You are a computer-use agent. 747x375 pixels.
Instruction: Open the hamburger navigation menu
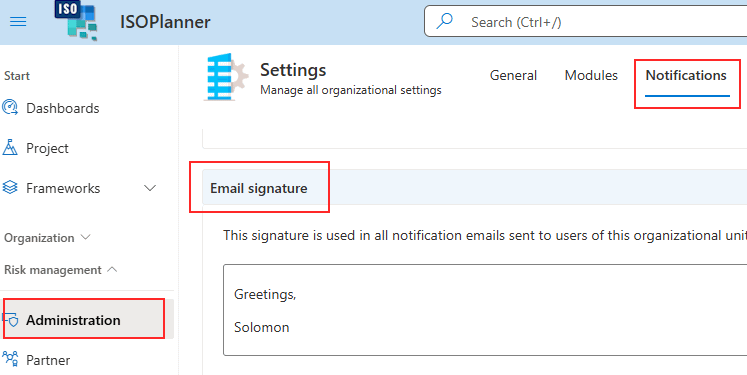tap(18, 22)
